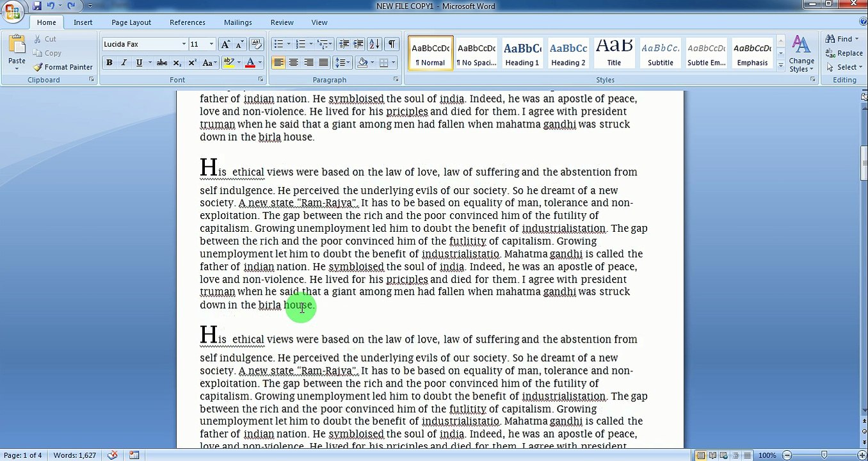Toggle strikethrough formatting
The image size is (868, 461).
(162, 63)
